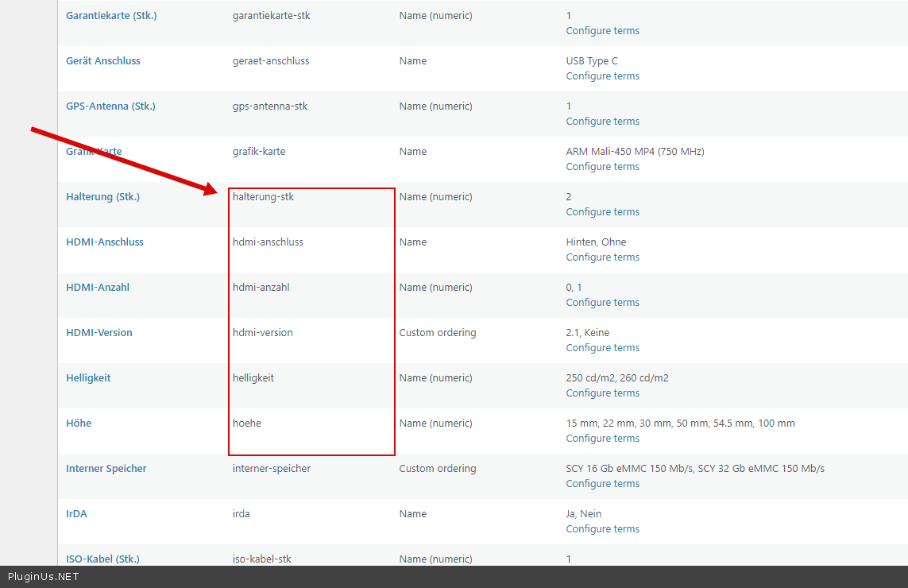Configure terms for USB Type C row
The width and height of the screenshot is (908, 588).
click(x=602, y=76)
